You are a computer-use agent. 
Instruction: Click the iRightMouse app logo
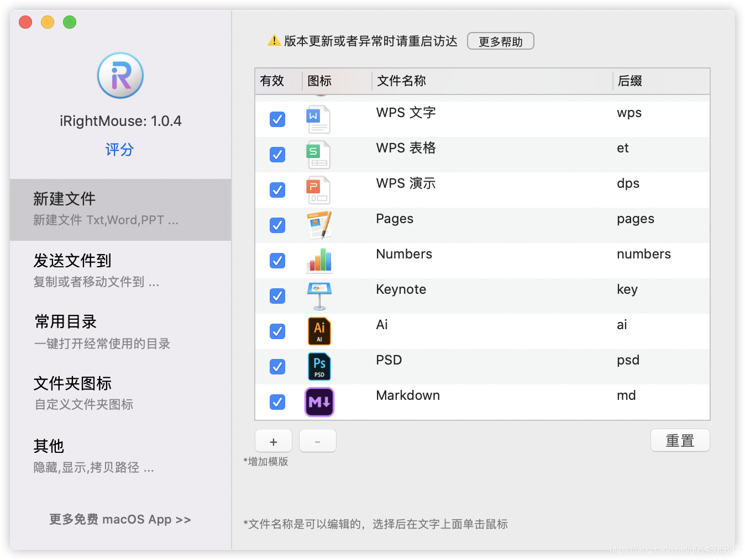(120, 76)
